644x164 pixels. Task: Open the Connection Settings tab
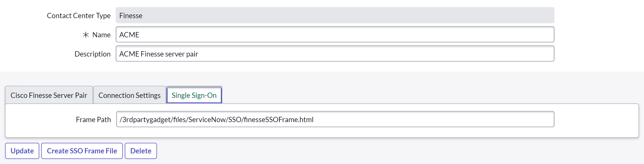point(129,95)
